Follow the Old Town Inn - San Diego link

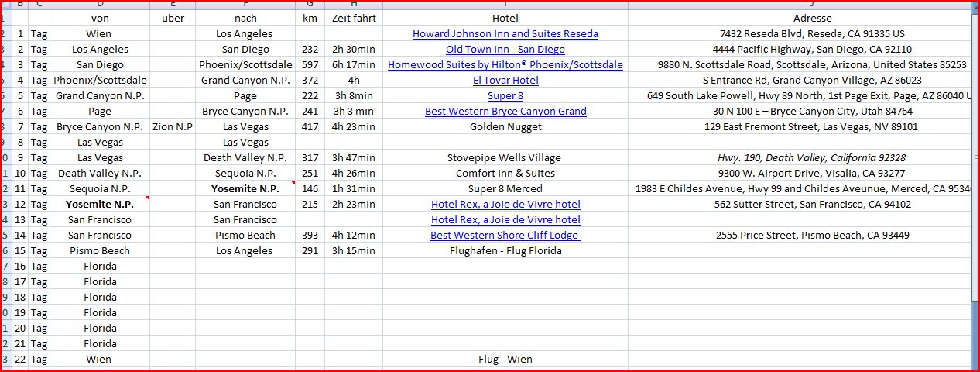click(x=505, y=50)
